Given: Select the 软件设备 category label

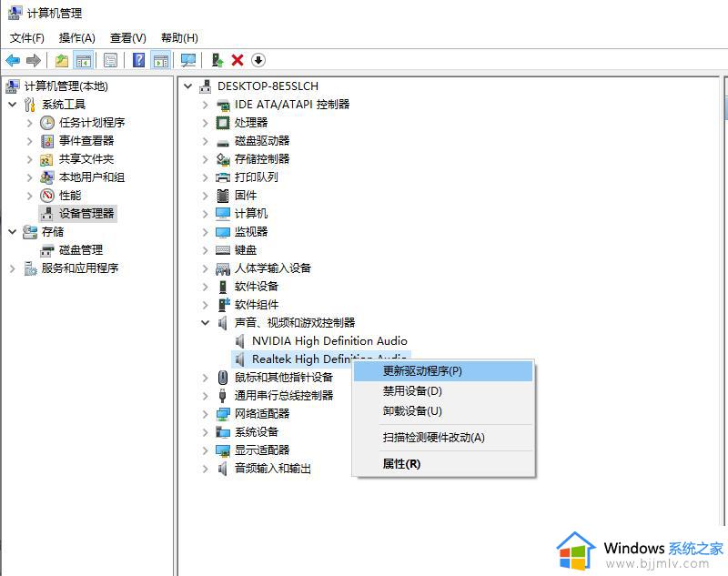Looking at the screenshot, I should [x=257, y=287].
